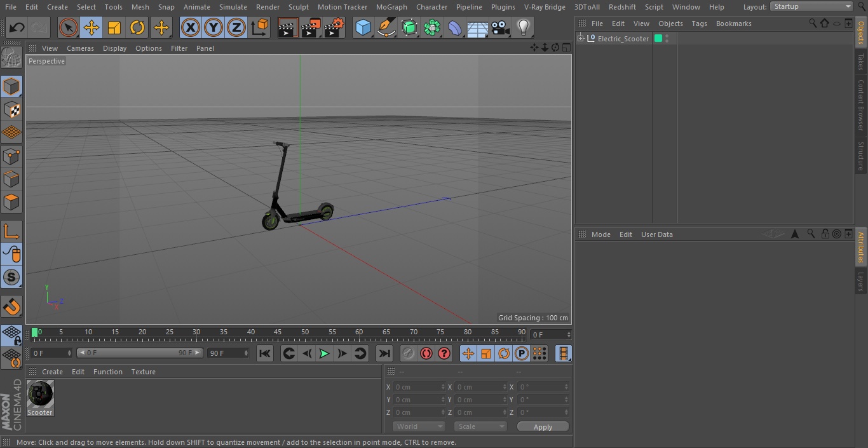Image resolution: width=868 pixels, height=448 pixels.
Task: Add a Light object
Action: coord(523,27)
